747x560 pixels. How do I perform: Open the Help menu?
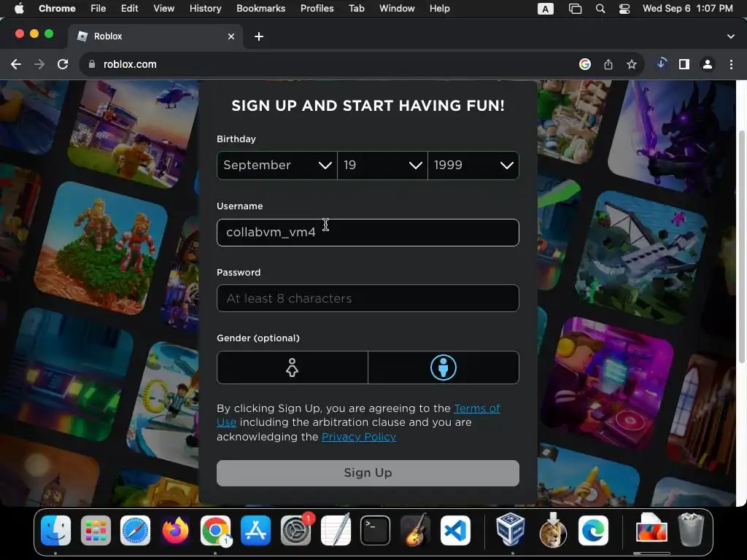pos(439,9)
